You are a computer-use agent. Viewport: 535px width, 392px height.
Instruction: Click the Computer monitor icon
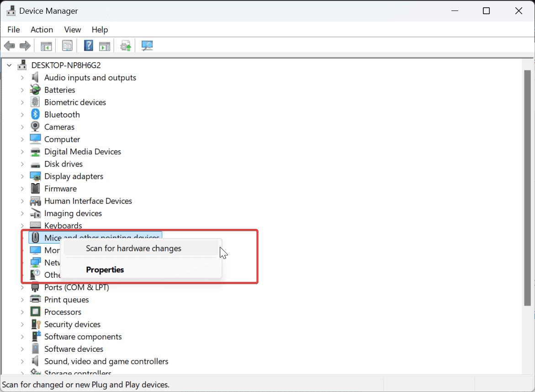click(x=35, y=139)
